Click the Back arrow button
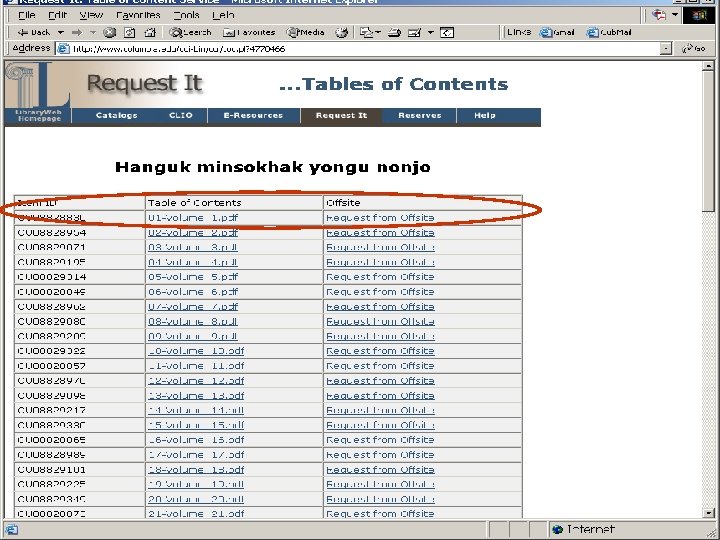The height and width of the screenshot is (540, 720). (x=34, y=32)
